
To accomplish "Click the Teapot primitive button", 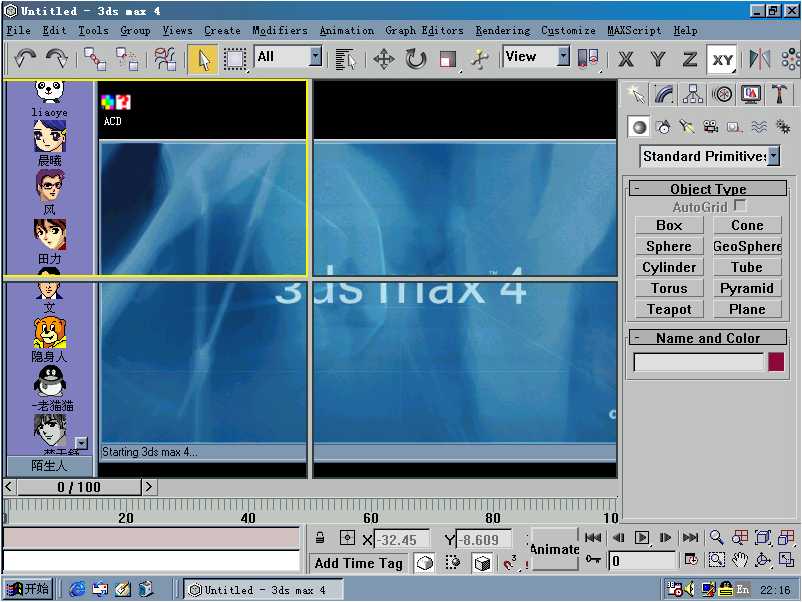I will (x=669, y=309).
